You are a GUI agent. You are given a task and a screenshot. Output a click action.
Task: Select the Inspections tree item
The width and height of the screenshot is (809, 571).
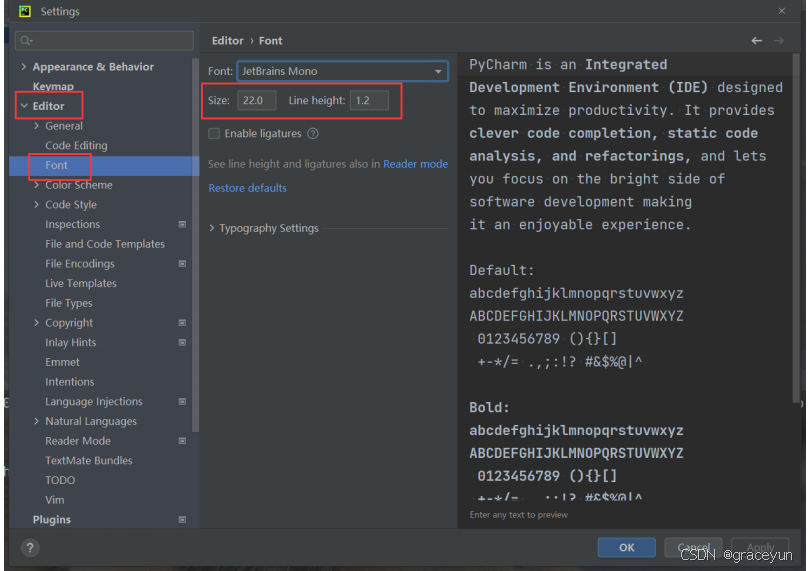pos(72,224)
